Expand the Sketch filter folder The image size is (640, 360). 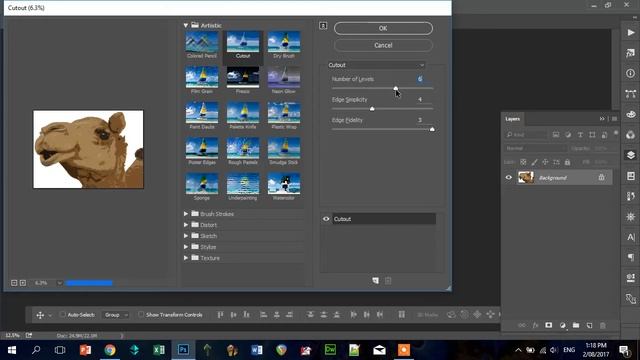click(186, 236)
